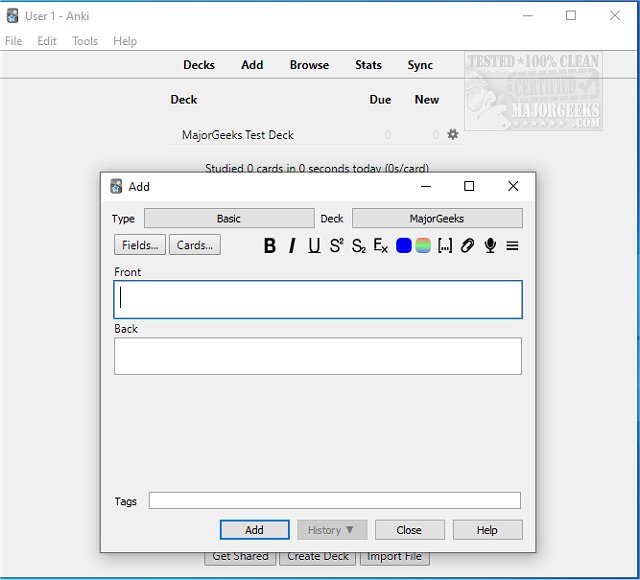Open the Fields... editor
The image size is (640, 580).
140,245
